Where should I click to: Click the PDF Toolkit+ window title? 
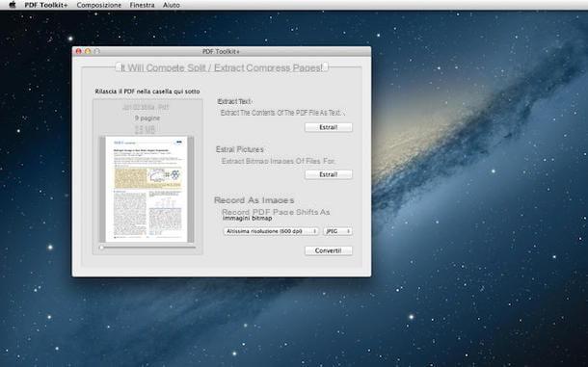221,51
